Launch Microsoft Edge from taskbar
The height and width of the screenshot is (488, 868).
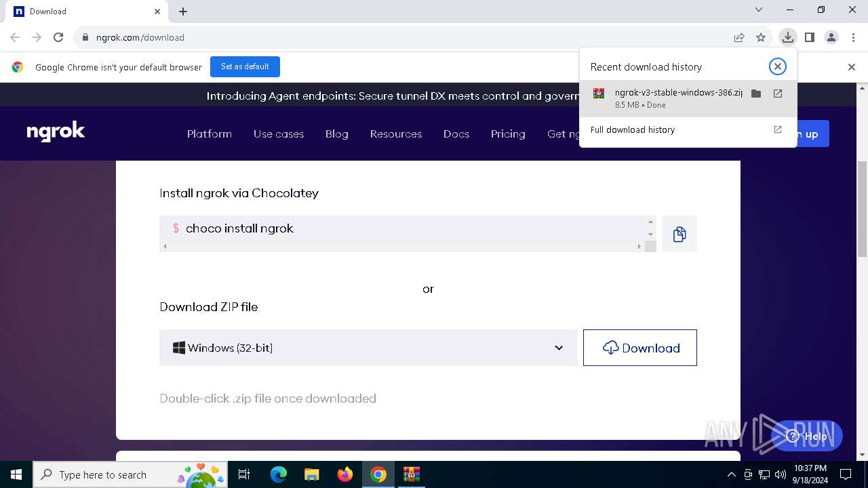point(279,474)
